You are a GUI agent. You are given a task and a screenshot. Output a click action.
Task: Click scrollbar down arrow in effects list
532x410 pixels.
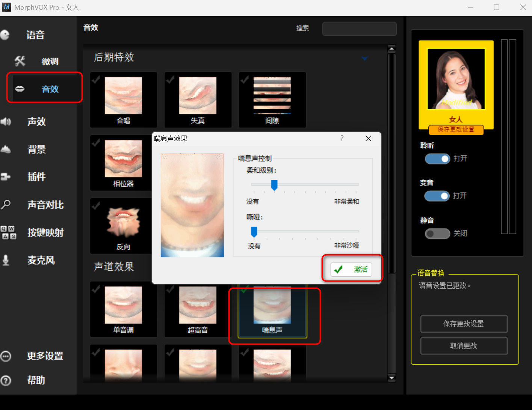[391, 378]
